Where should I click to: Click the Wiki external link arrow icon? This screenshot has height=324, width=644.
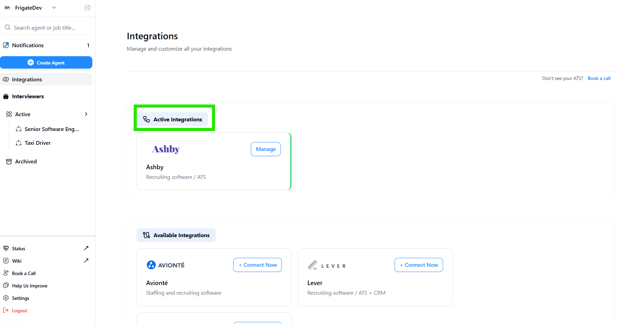(86, 261)
